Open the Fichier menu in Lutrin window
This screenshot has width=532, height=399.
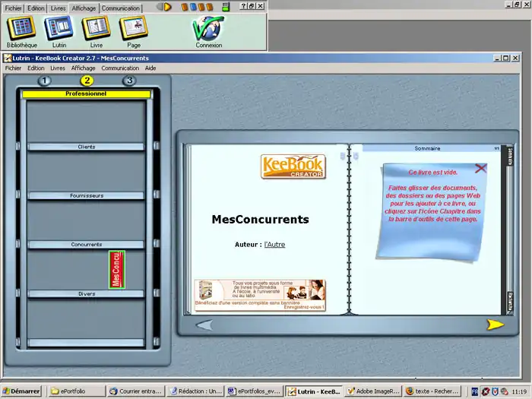click(14, 68)
